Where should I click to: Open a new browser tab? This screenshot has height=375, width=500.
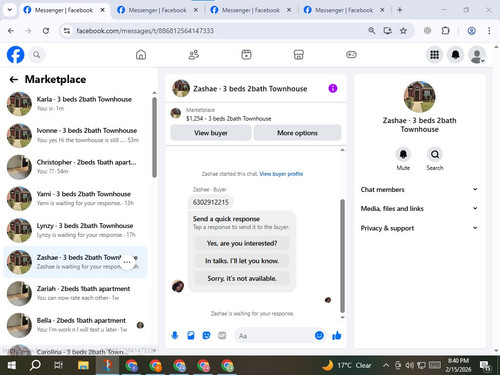tap(400, 10)
